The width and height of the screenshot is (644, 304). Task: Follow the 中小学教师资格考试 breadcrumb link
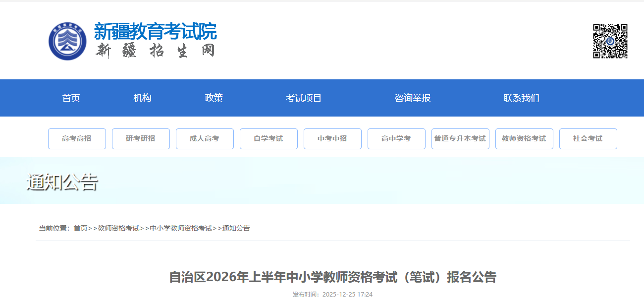(x=181, y=228)
